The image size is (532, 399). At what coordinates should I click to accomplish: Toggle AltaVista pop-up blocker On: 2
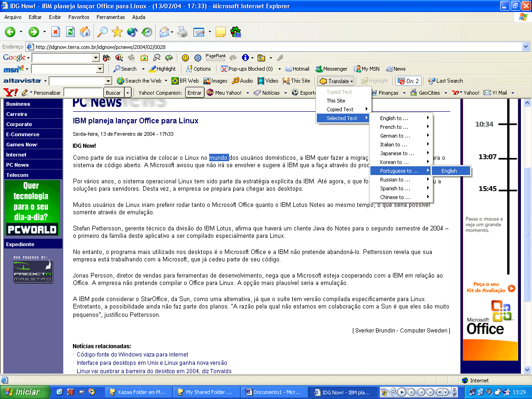tap(409, 81)
